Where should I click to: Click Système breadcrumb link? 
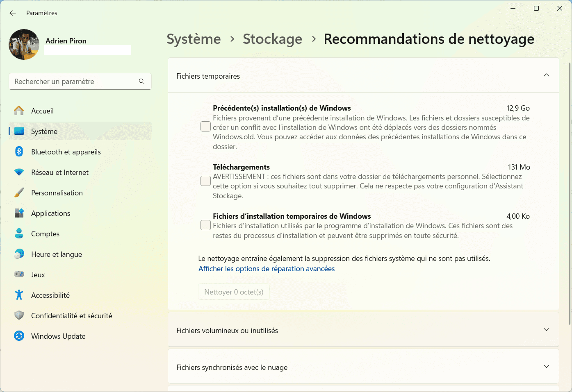pos(194,39)
